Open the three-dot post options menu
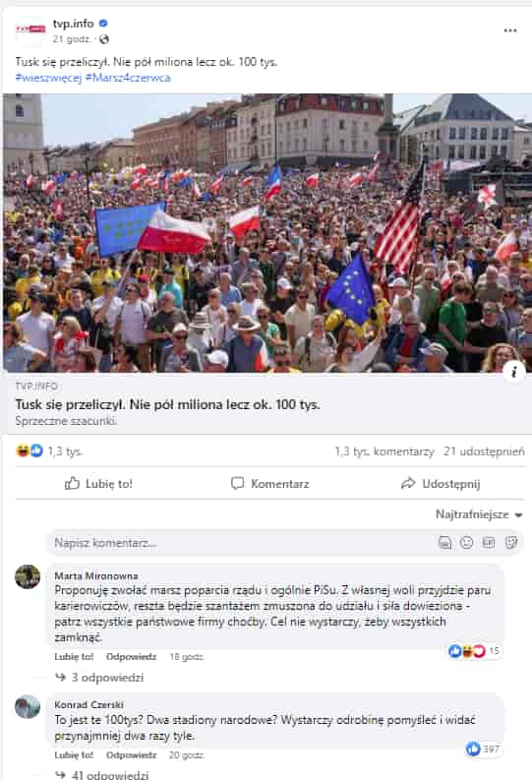The image size is (532, 780). pyautogui.click(x=510, y=30)
